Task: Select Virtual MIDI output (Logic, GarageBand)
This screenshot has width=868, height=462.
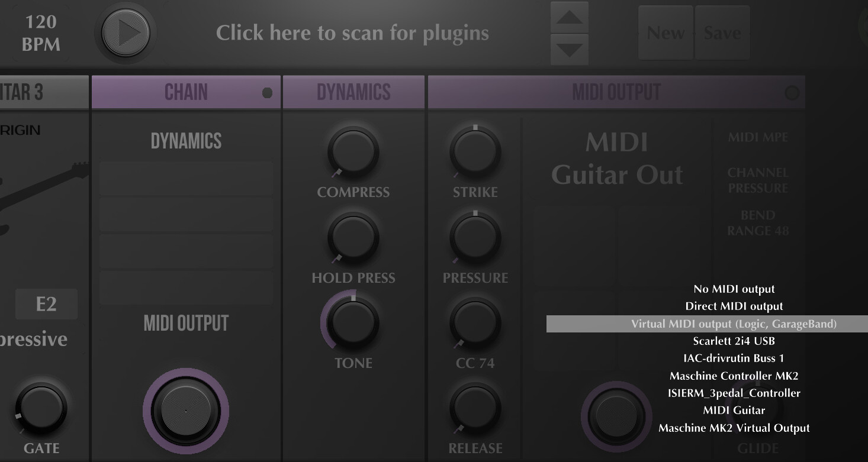Action: tap(734, 324)
